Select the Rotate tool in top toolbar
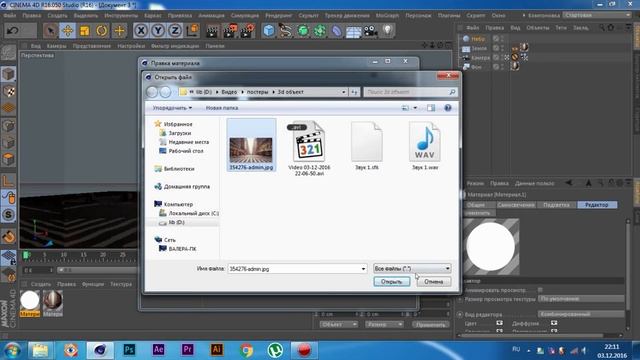The width and height of the screenshot is (640, 360). (x=102, y=31)
